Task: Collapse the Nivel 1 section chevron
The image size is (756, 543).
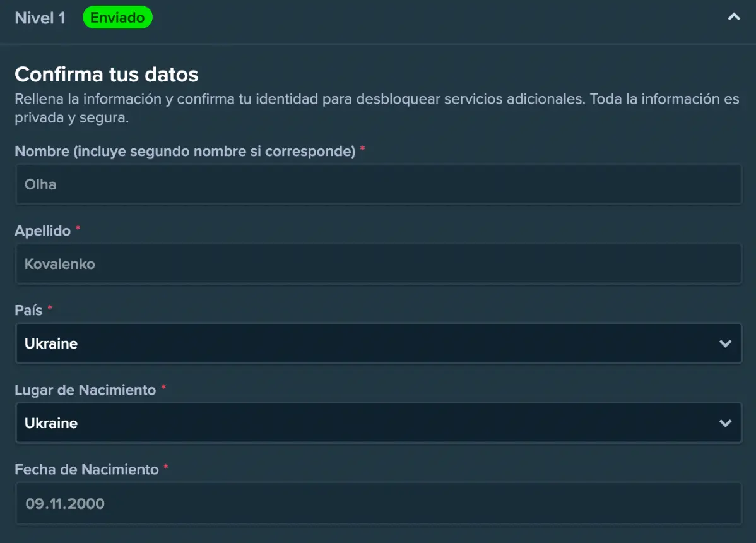Action: (733, 18)
